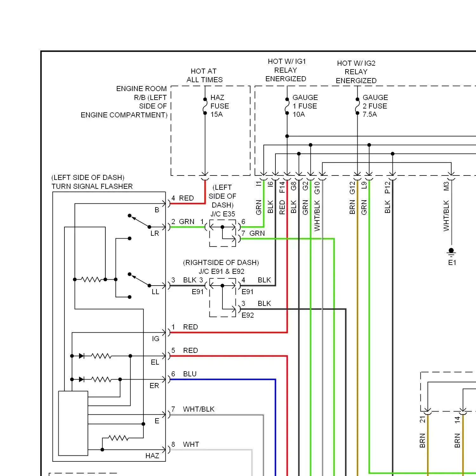This screenshot has width=476, height=476.
Task: Click the flasher terminal ER label
Action: [154, 386]
